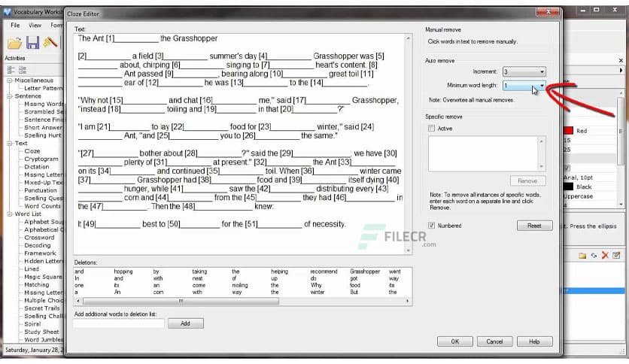The height and width of the screenshot is (364, 629).
Task: Collapse the Word List tree node
Action: [x=9, y=214]
